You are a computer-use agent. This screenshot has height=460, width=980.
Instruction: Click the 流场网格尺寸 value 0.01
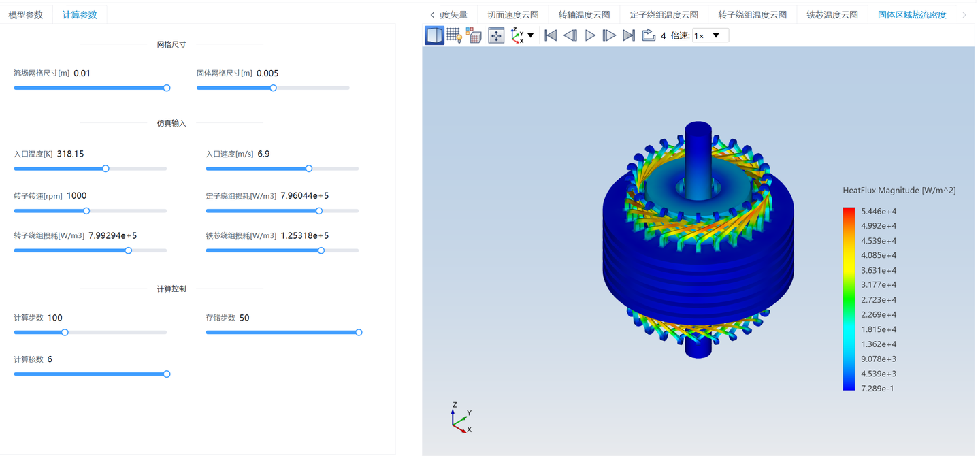82,73
